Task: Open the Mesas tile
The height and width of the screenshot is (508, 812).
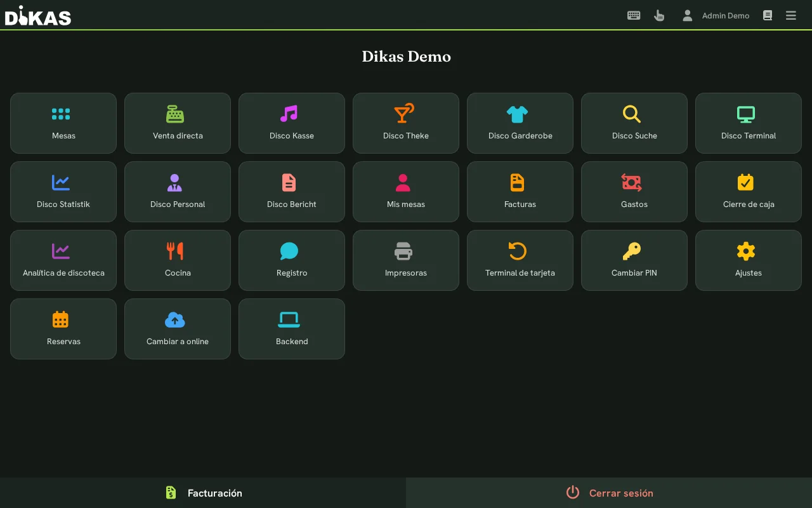Action: [63, 123]
